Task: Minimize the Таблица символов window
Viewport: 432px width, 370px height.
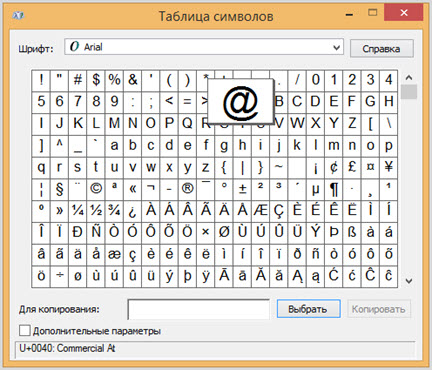Action: pos(349,14)
